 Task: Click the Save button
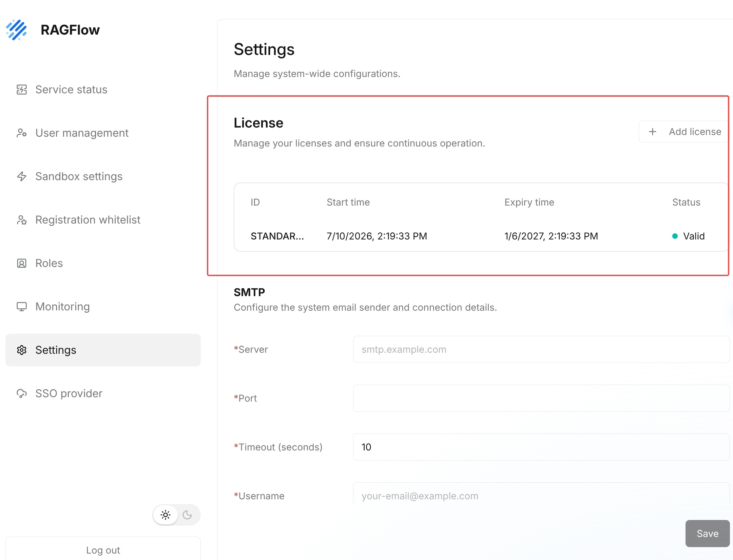point(707,534)
